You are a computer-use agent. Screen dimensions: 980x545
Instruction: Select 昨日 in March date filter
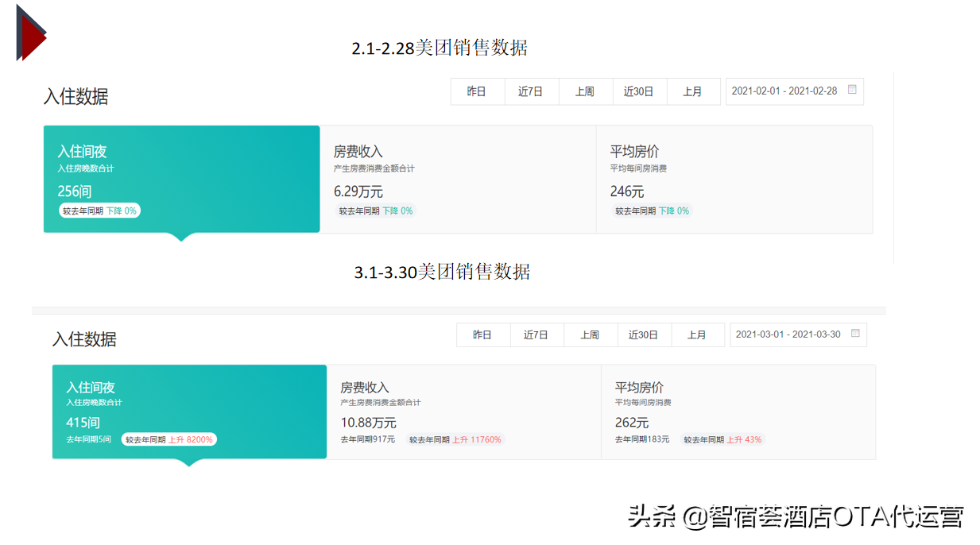[482, 335]
